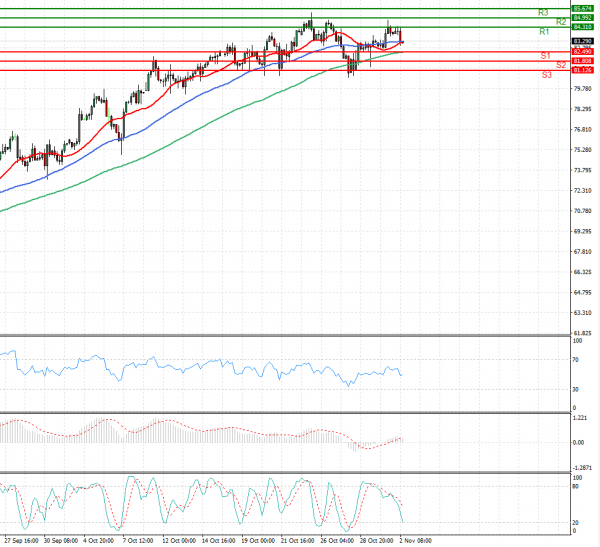The height and width of the screenshot is (547, 600).
Task: Click the 69.295 price axis value
Action: [x=582, y=231]
